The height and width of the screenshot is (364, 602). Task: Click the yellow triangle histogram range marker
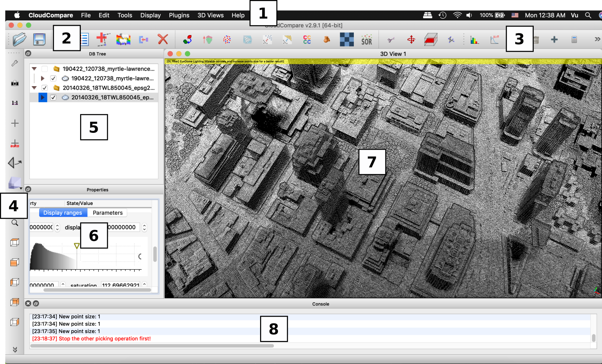click(77, 246)
